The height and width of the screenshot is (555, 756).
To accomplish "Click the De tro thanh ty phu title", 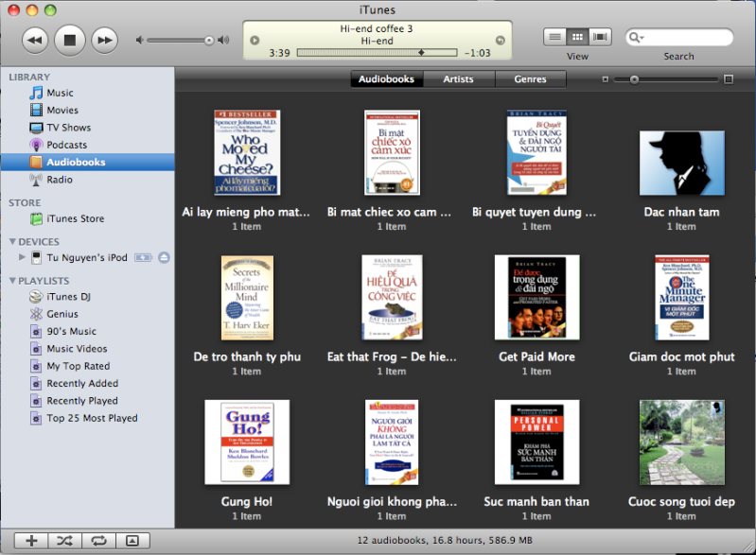I will (x=247, y=357).
